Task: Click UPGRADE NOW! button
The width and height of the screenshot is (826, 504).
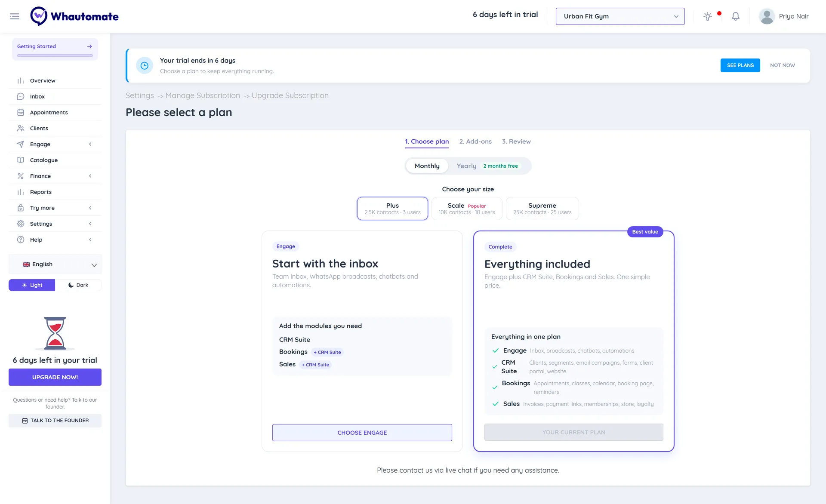Action: [x=55, y=377]
